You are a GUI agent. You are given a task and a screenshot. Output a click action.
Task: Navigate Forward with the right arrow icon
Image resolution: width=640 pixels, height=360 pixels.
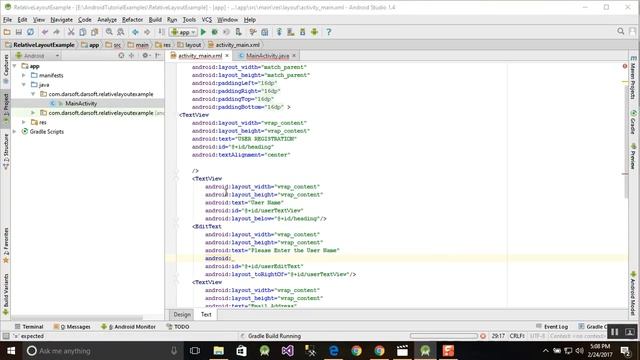[147, 32]
